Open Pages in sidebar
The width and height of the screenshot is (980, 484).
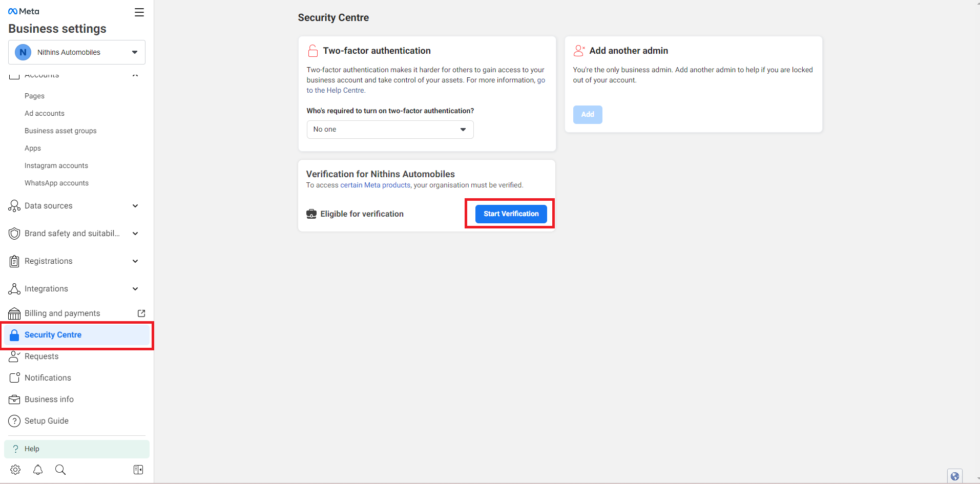click(x=34, y=96)
